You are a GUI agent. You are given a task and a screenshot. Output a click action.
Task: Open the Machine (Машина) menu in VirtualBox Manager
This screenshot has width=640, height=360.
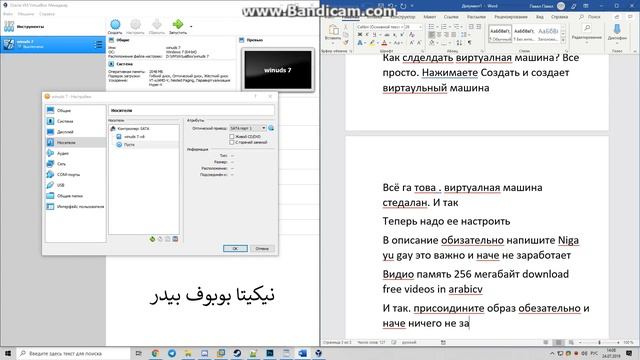(26, 14)
